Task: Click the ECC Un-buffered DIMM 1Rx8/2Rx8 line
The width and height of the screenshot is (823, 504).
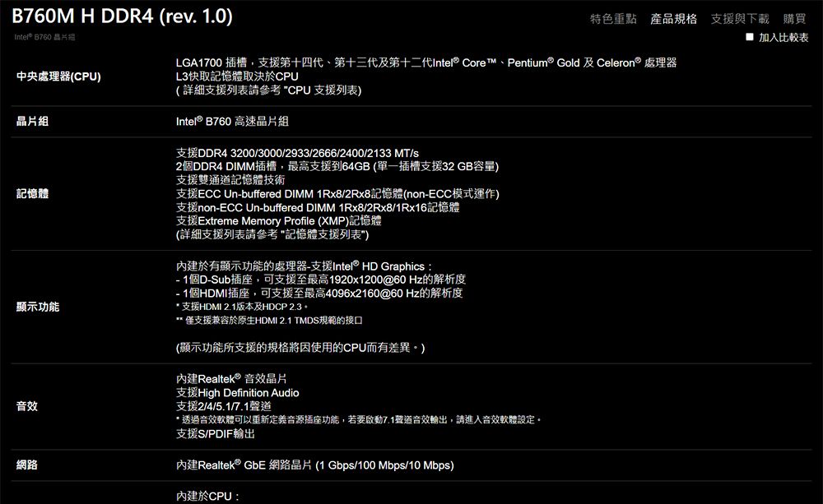Action: (x=337, y=193)
